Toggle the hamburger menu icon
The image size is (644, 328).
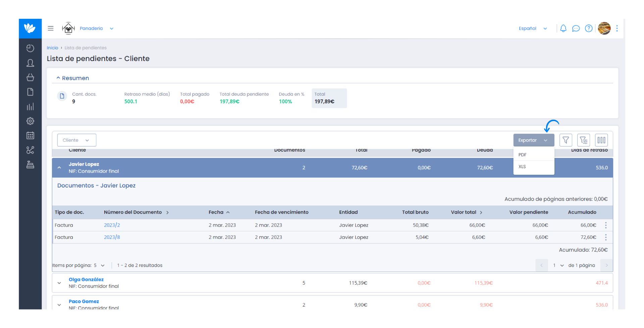pyautogui.click(x=51, y=29)
